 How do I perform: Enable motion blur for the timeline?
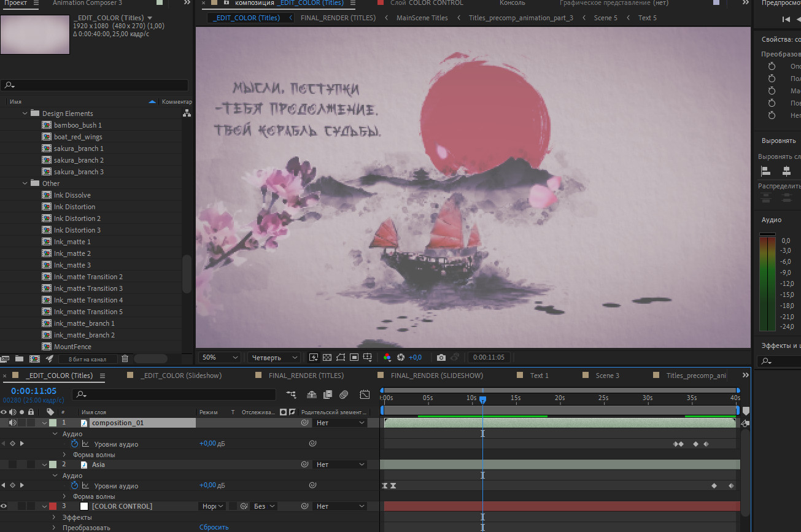pos(344,395)
